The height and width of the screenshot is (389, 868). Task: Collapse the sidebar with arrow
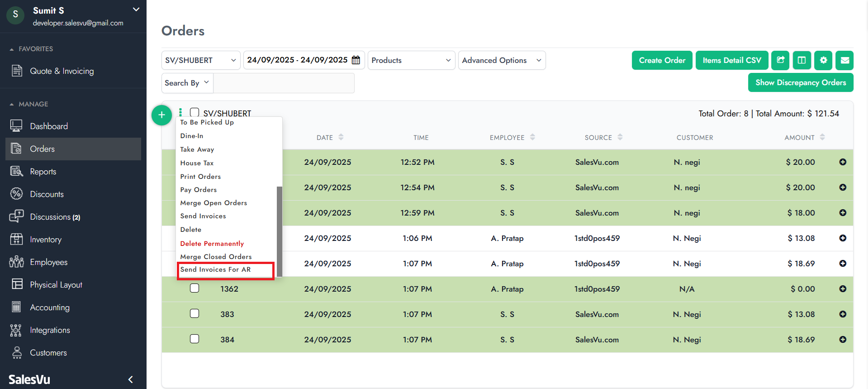130,379
